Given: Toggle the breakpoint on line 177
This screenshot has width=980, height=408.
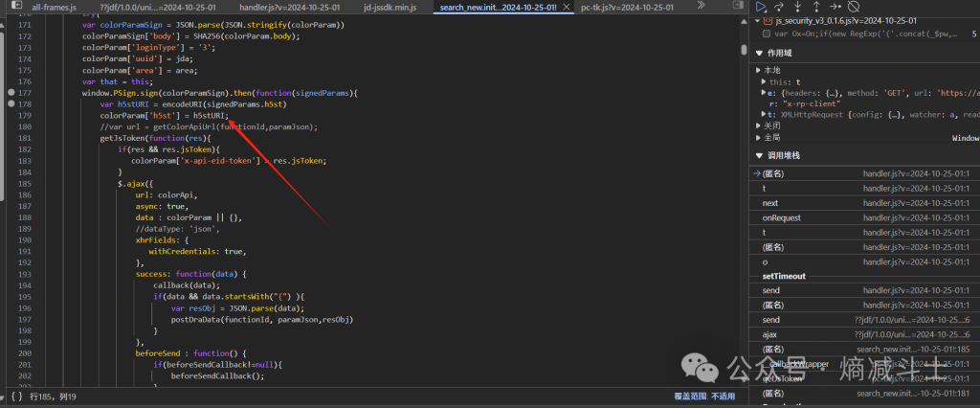Looking at the screenshot, I should pos(11,93).
